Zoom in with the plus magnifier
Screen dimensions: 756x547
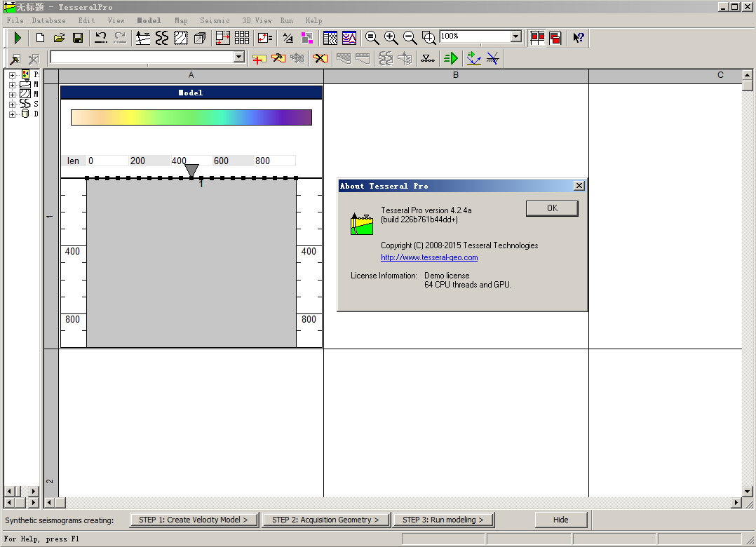(x=391, y=38)
